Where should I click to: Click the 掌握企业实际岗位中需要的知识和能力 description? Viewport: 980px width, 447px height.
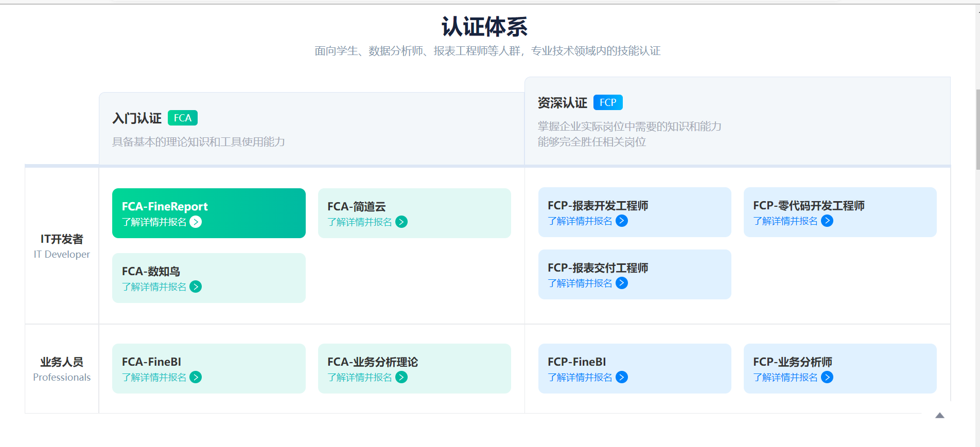click(x=629, y=127)
